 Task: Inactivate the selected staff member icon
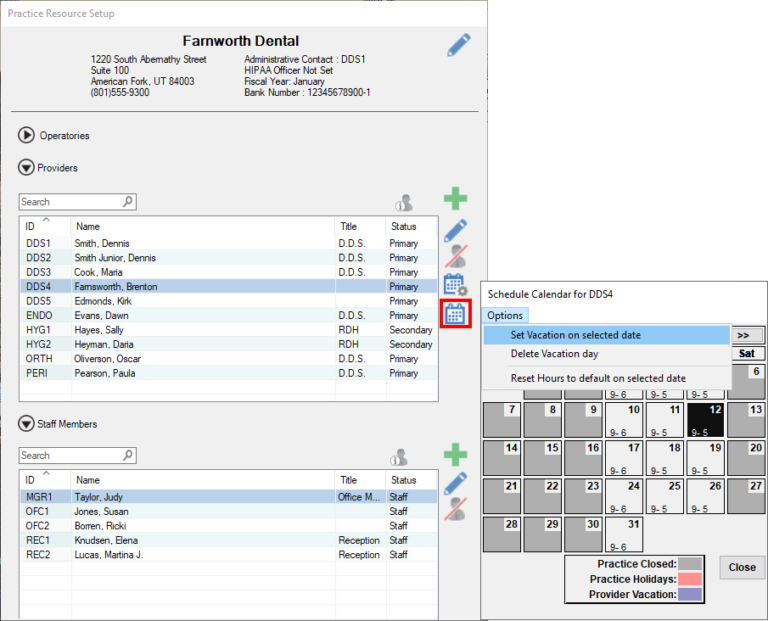pos(456,509)
